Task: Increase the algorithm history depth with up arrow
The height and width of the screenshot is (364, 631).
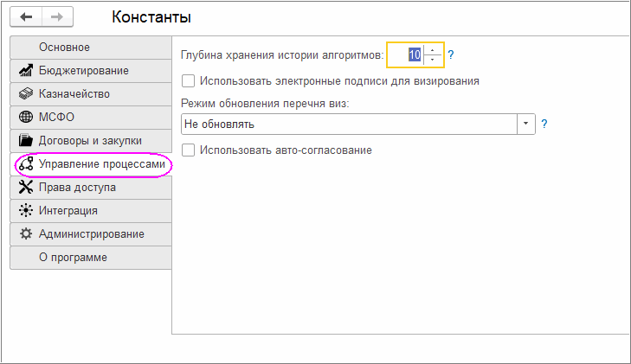Action: point(433,50)
